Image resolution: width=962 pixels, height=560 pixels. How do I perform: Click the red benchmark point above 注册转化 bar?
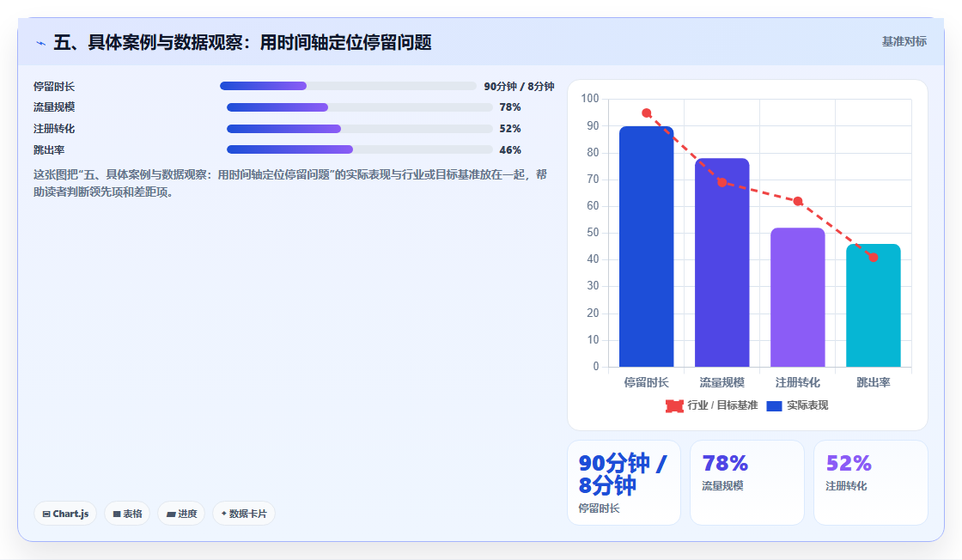click(798, 201)
